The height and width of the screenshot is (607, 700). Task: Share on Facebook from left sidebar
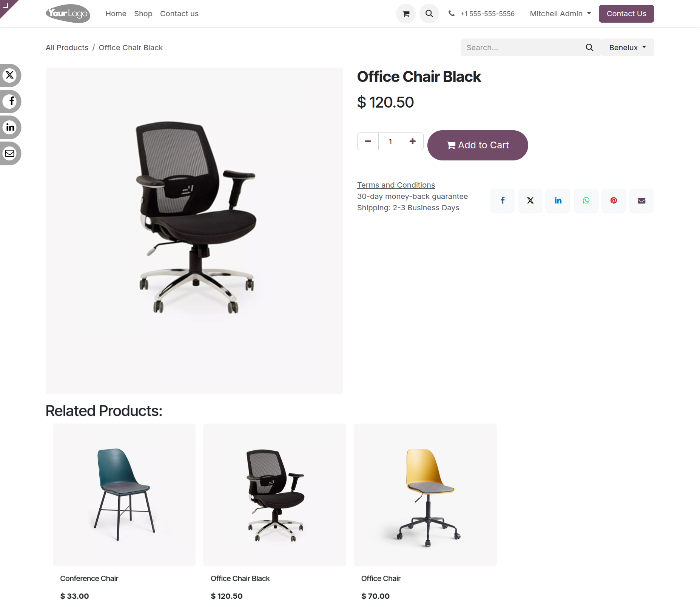[10, 102]
